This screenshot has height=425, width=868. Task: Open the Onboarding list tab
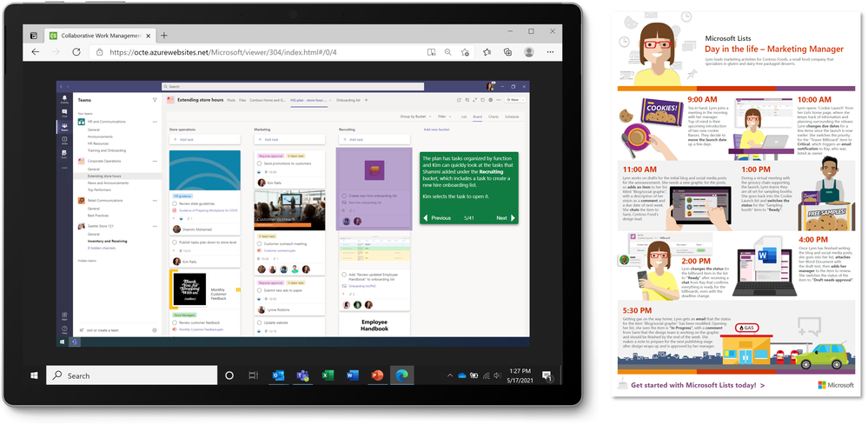(348, 100)
